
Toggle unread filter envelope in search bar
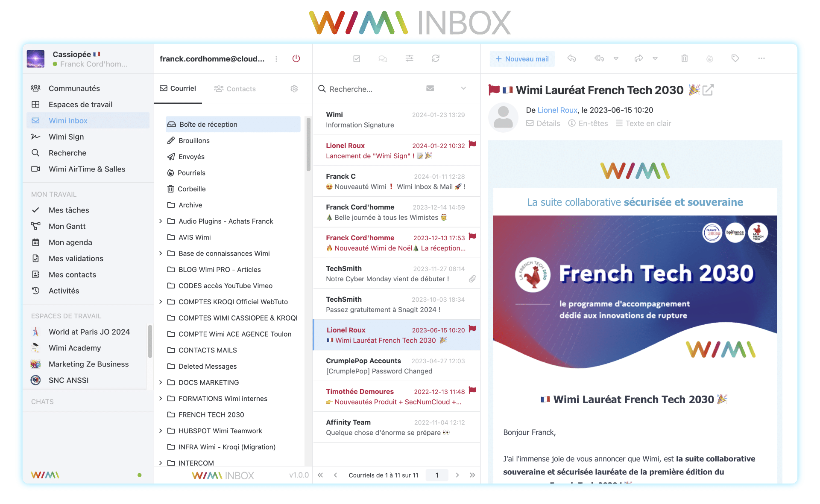coord(430,88)
